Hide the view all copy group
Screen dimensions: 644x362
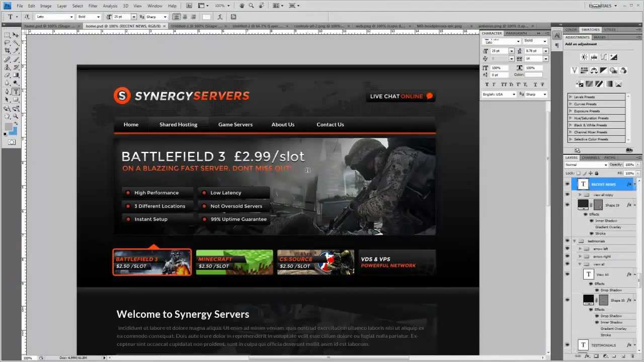pos(567,195)
